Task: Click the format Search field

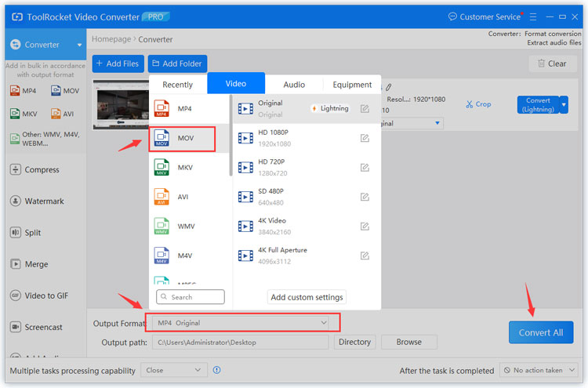Action: coord(191,296)
